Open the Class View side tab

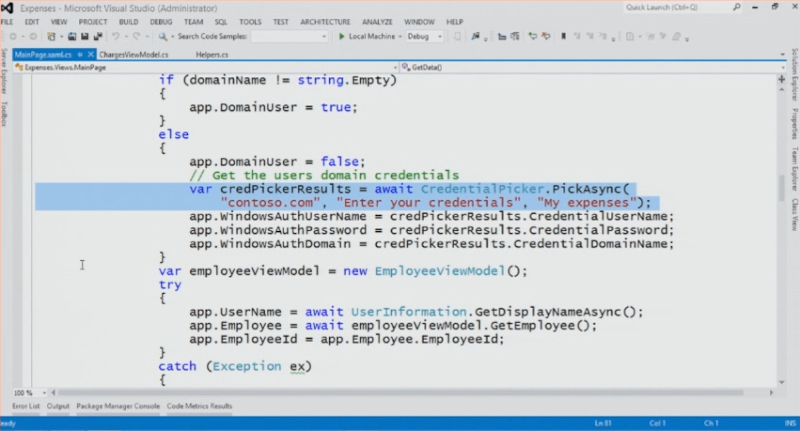point(794,214)
